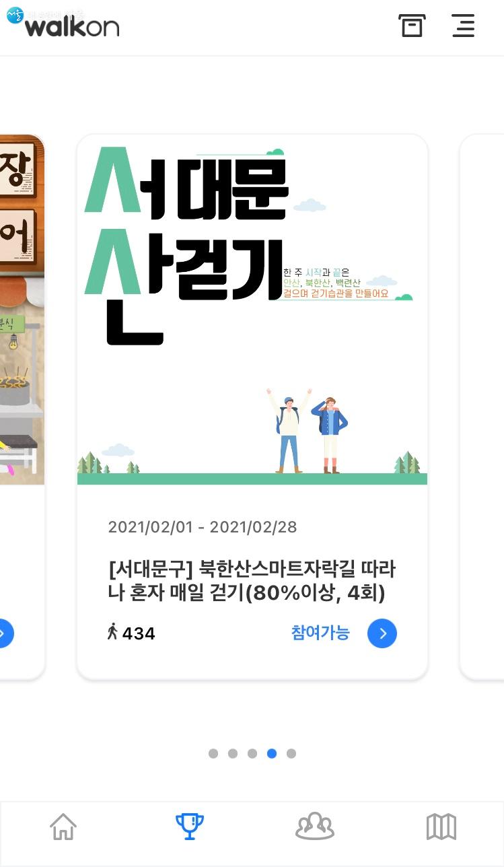Open the next card on the right edge
This screenshot has width=504, height=867.
click(x=482, y=407)
